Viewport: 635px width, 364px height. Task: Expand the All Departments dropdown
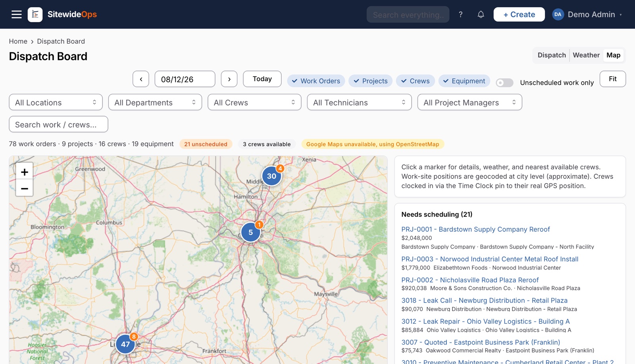click(155, 102)
